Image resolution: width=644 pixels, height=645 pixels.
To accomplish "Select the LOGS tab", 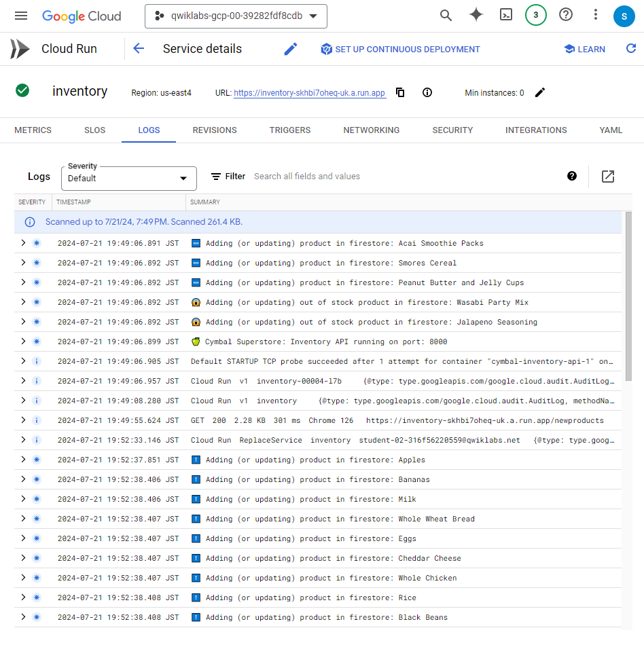I will [x=149, y=130].
